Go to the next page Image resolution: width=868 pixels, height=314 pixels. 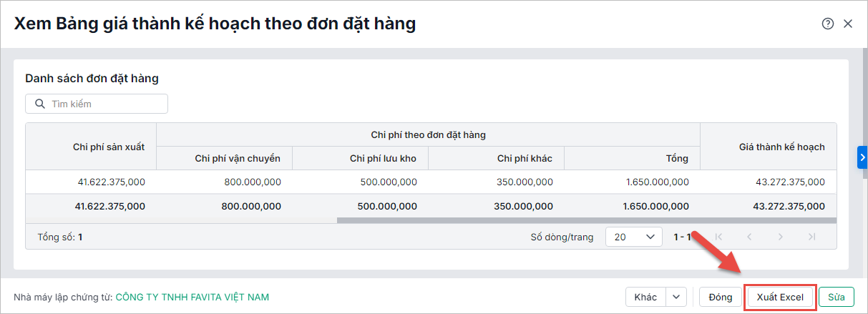(781, 237)
